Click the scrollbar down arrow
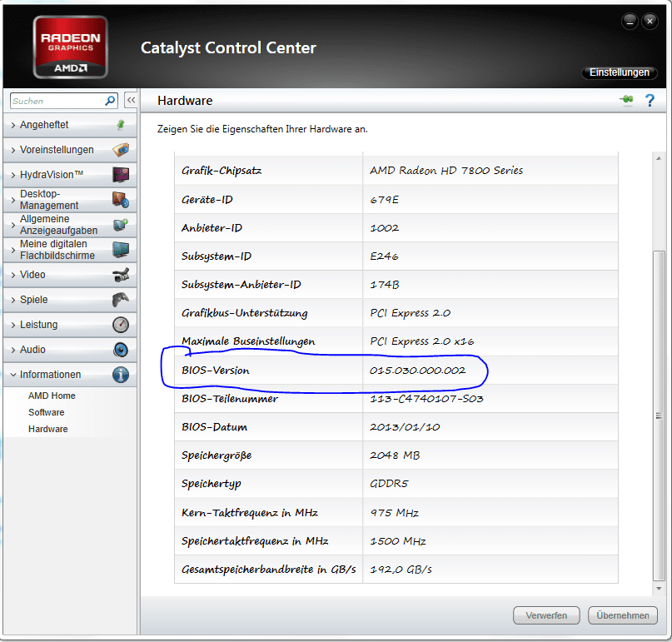672x642 pixels. click(x=659, y=589)
